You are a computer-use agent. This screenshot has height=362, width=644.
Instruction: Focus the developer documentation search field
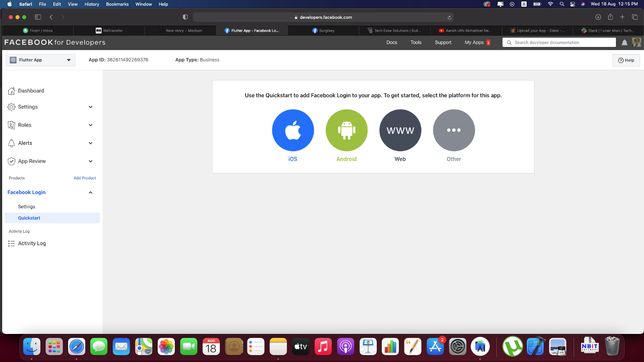tap(559, 42)
